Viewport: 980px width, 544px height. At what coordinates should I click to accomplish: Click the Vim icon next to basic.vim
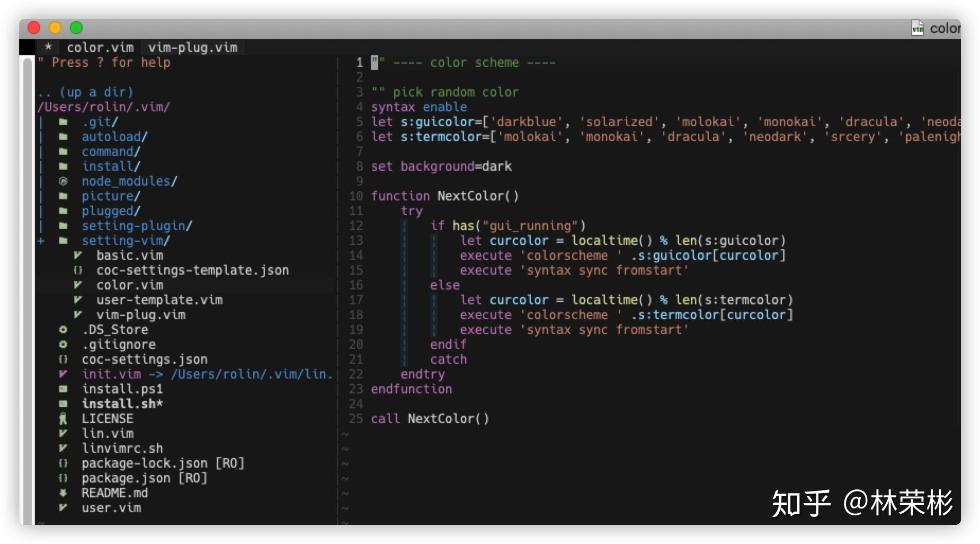point(78,256)
